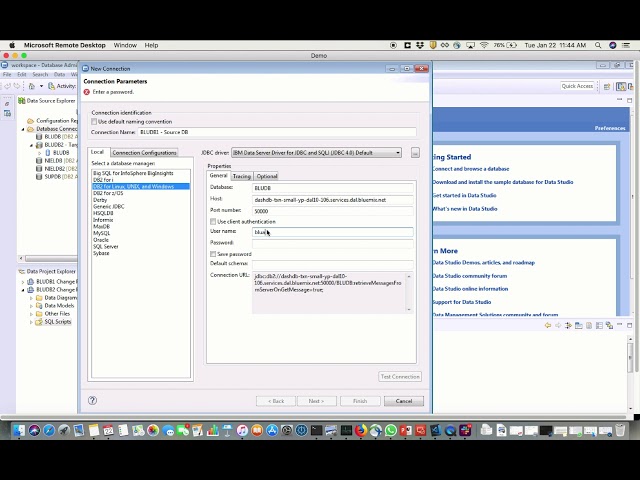Open the Connection Configurations tab
This screenshot has height=480, width=640.
(144, 153)
